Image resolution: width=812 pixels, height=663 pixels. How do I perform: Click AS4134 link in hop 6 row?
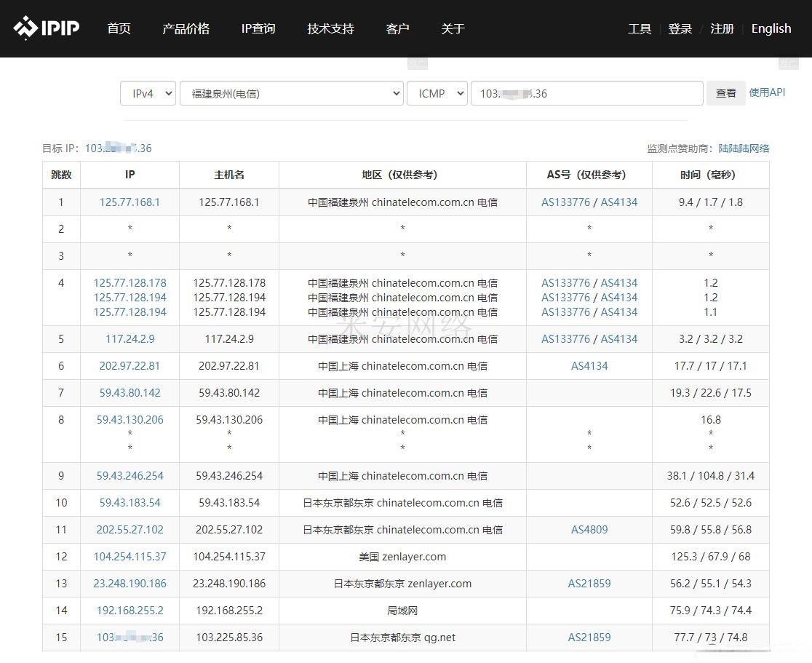pyautogui.click(x=589, y=365)
